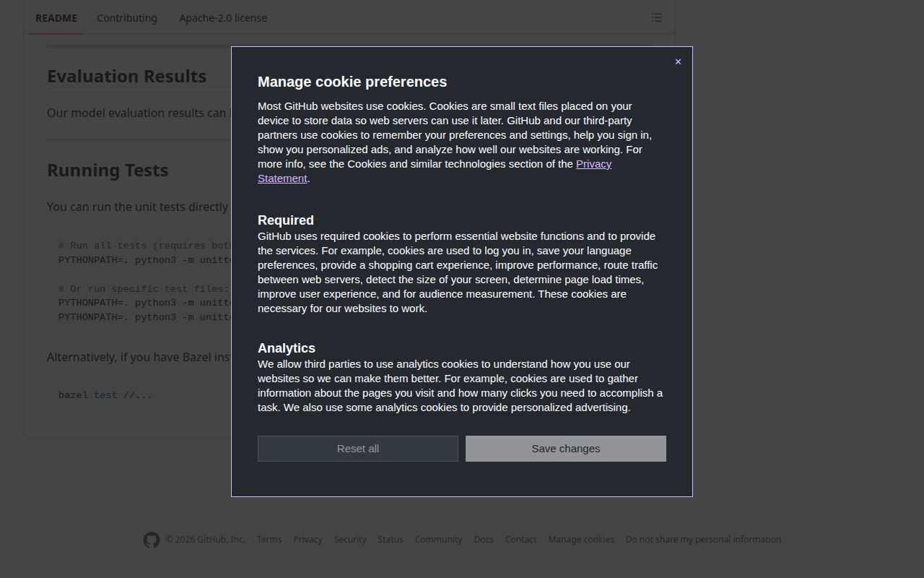Screen dimensions: 924x578
Task: Open the Apache-2.0 license tab
Action: tap(223, 18)
